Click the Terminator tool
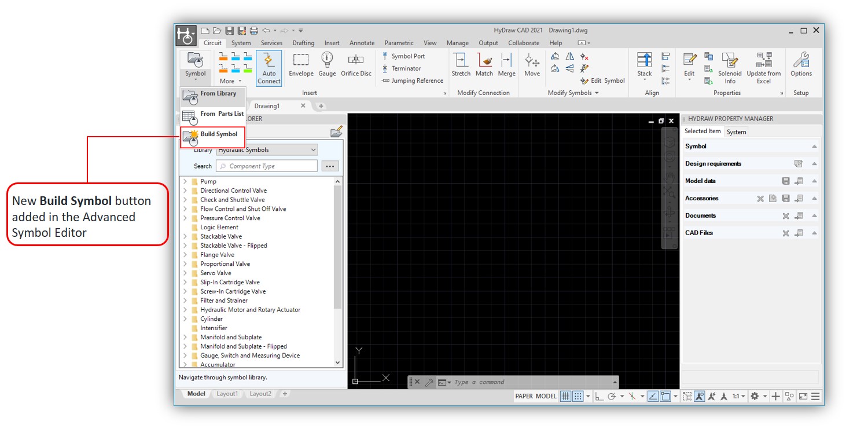 (401, 68)
